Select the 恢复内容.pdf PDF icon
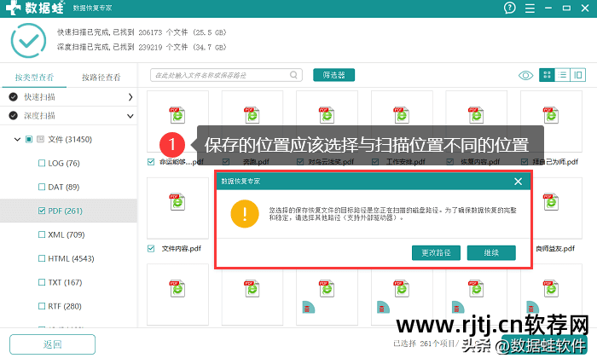597x364 pixels. [476, 115]
